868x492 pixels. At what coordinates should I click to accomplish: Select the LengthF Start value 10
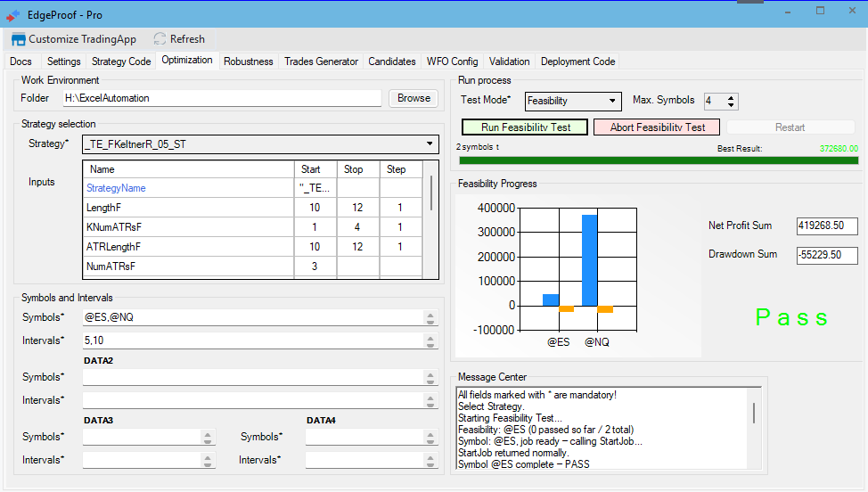[x=315, y=208]
